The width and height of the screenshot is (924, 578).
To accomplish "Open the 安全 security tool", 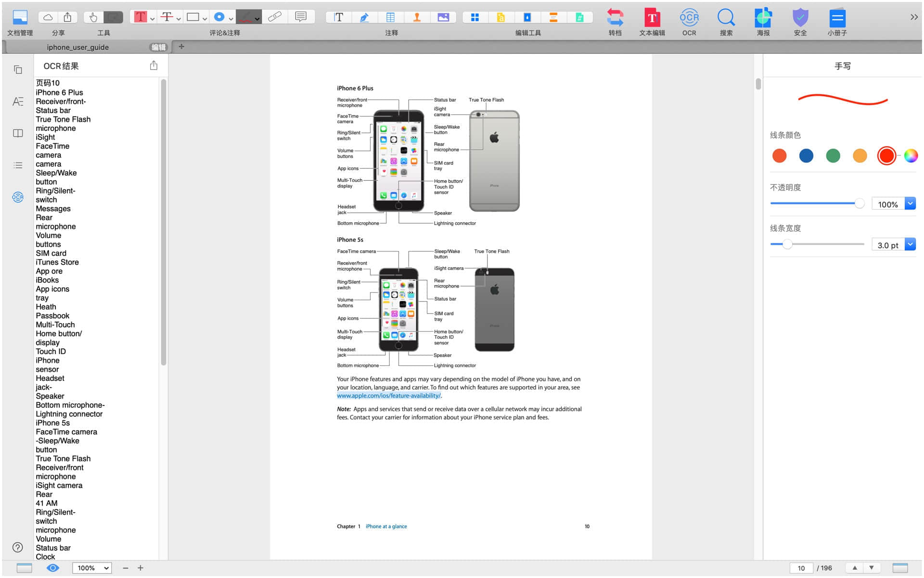I will point(800,22).
